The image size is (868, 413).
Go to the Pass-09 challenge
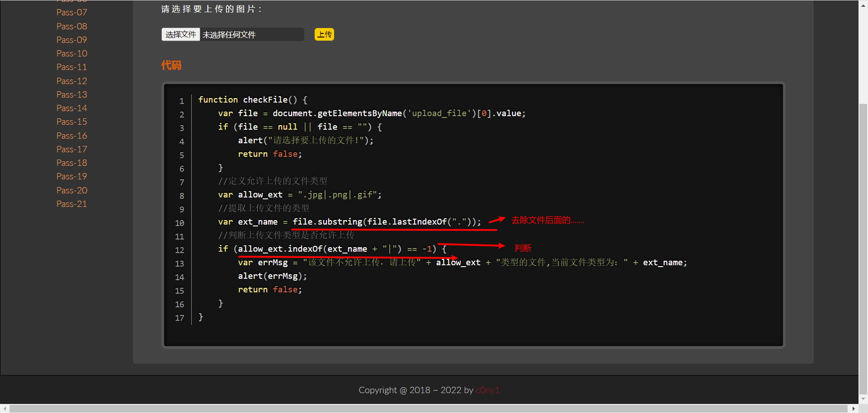[x=71, y=40]
